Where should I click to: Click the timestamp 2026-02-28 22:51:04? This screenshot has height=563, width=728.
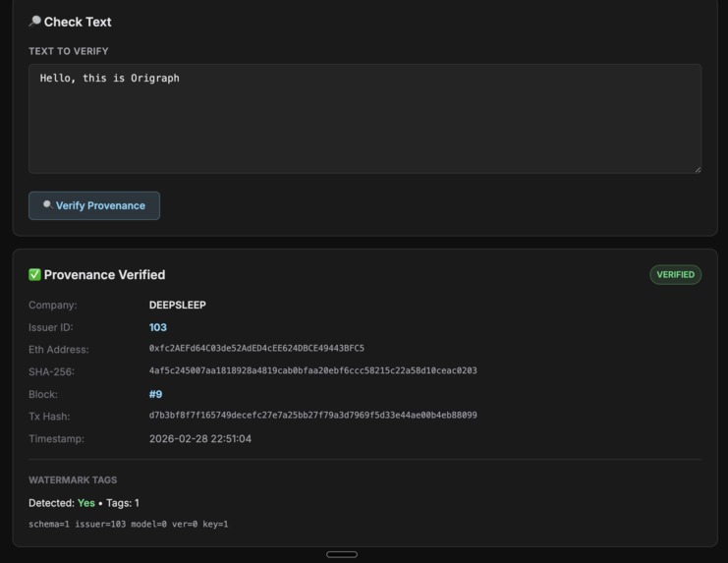200,438
